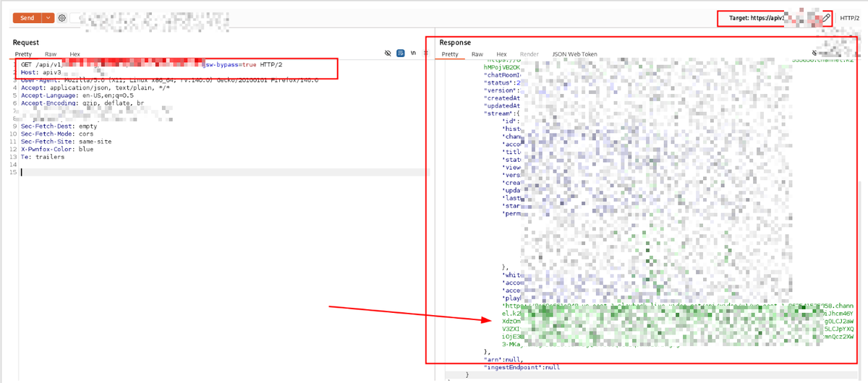868x383 pixels.
Task: Edit target with the pencil icon
Action: coord(827,17)
